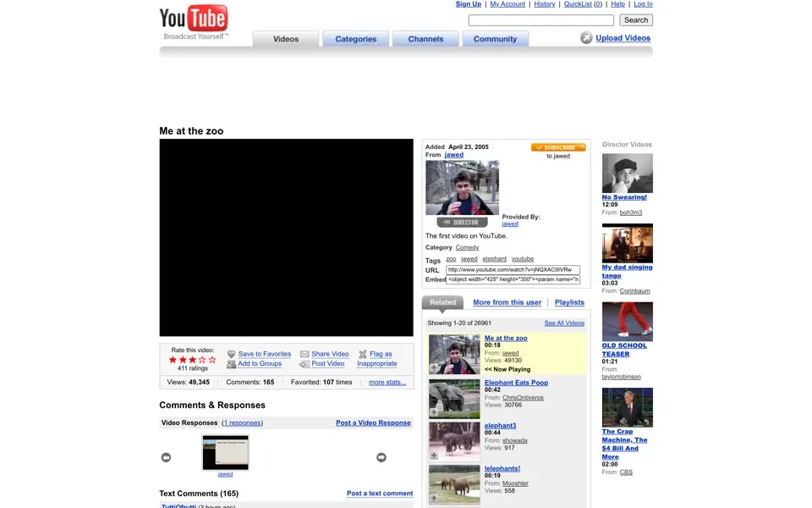Rate the video five stars
Image resolution: width=812 pixels, height=508 pixels.
point(212,359)
